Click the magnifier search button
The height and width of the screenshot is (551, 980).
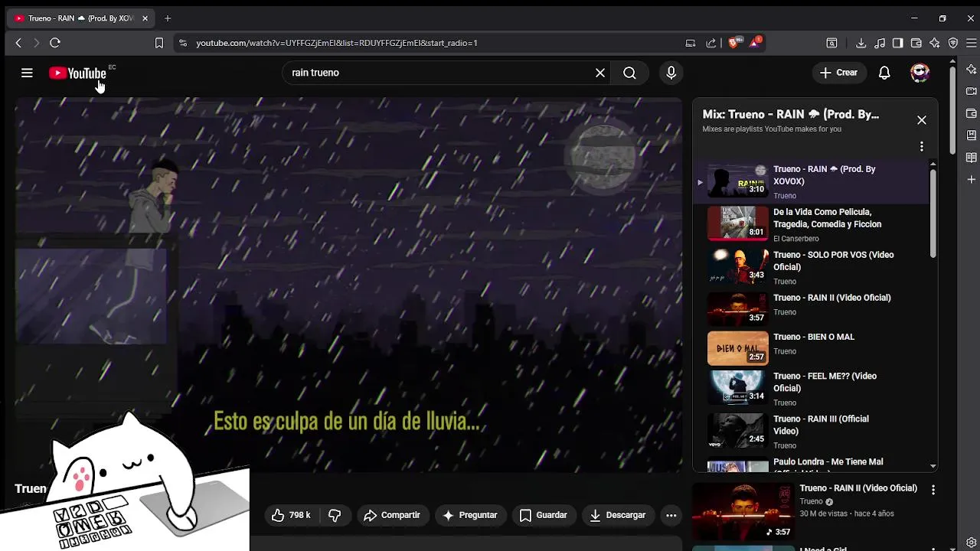click(x=629, y=73)
